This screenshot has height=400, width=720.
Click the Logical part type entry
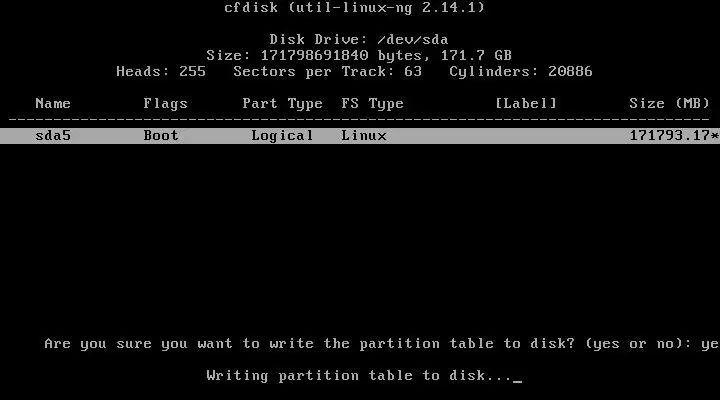282,136
